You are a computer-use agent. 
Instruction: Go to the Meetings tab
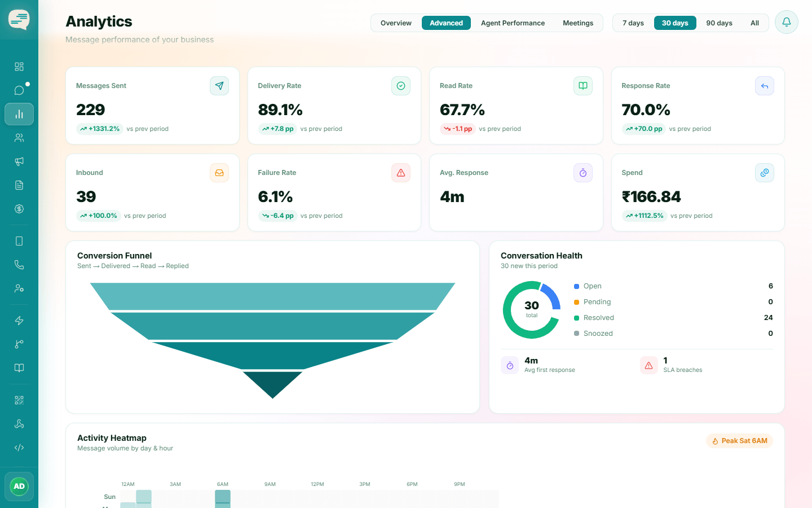[578, 23]
